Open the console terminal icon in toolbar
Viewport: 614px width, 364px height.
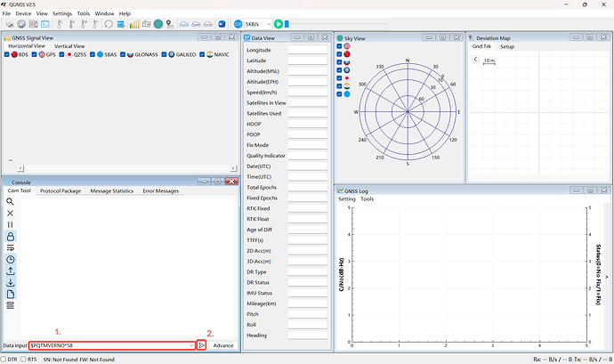coord(45,24)
